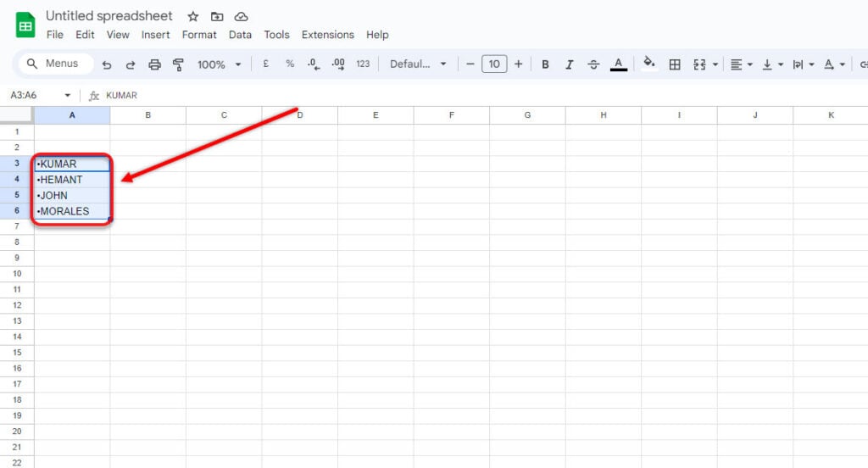Decrease decimal places
The height and width of the screenshot is (468, 868).
click(x=314, y=64)
